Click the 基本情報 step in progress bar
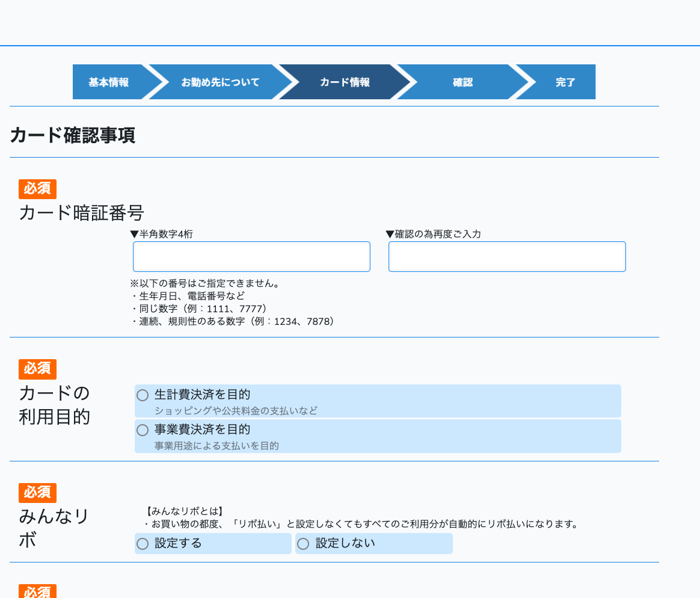The height and width of the screenshot is (598, 700). pyautogui.click(x=108, y=82)
